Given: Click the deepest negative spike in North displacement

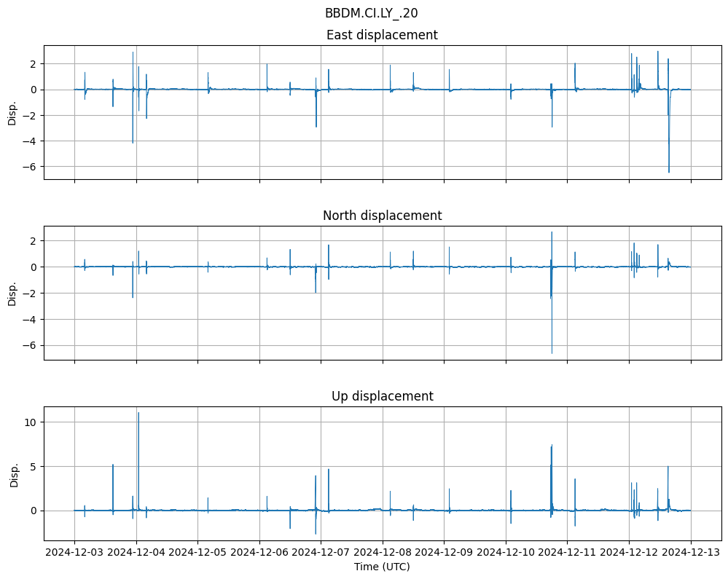Looking at the screenshot, I should pos(552,352).
